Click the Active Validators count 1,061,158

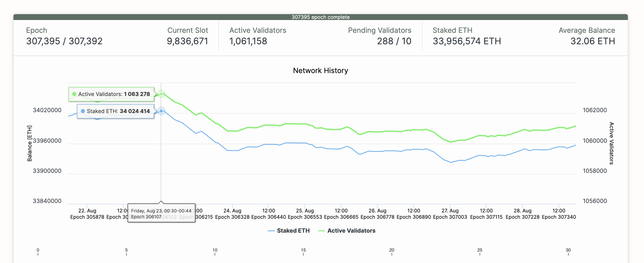click(x=248, y=41)
